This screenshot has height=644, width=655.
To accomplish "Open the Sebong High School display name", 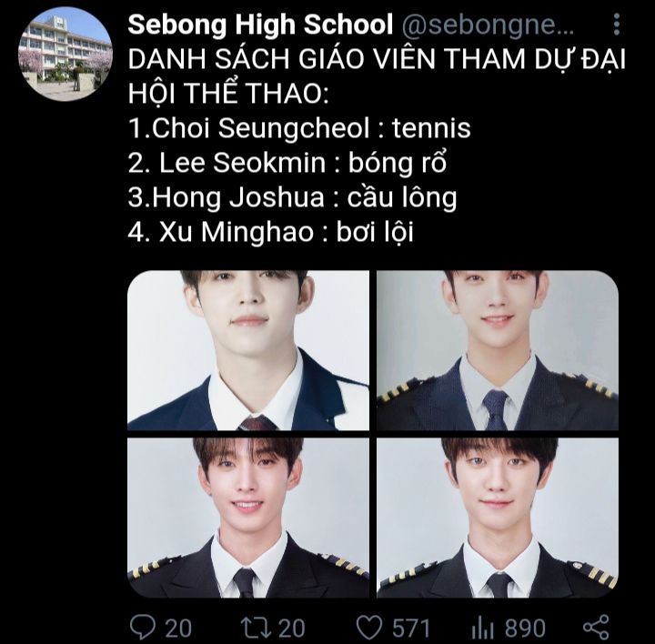I will [x=260, y=25].
